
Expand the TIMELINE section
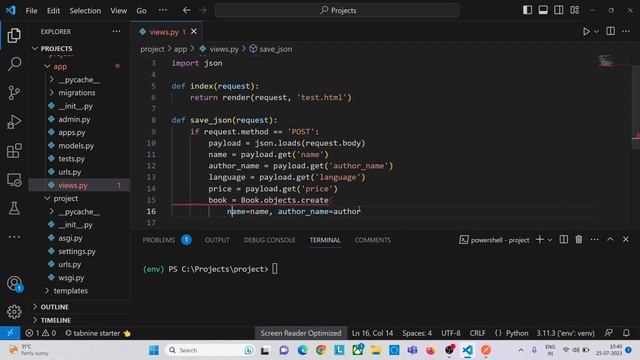coord(80,320)
